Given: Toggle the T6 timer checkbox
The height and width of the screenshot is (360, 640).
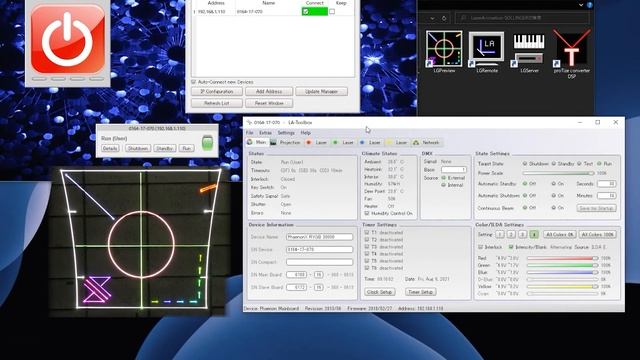Looking at the screenshot, I should tap(367, 268).
